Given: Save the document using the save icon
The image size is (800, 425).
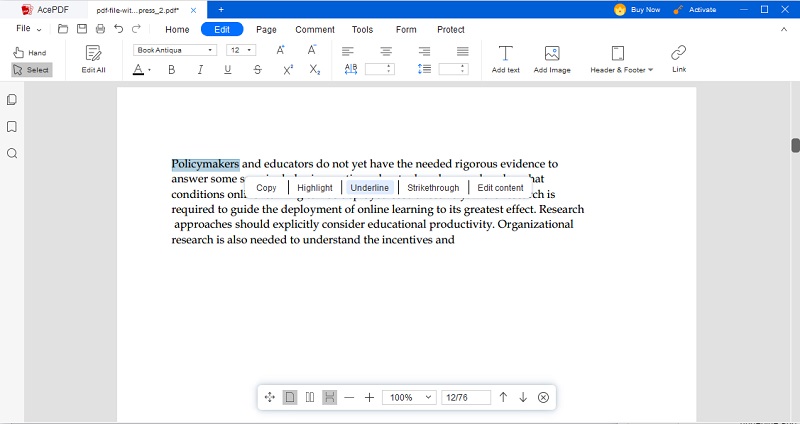Looking at the screenshot, I should pyautogui.click(x=82, y=29).
